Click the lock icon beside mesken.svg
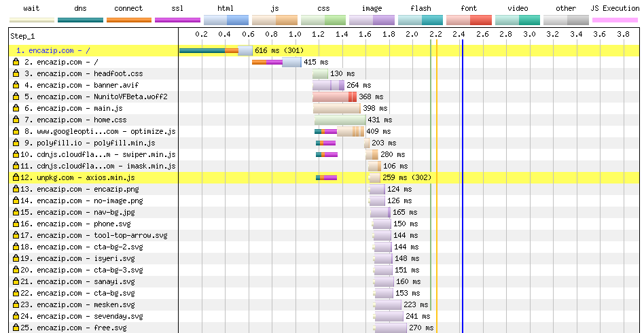Image resolution: width=644 pixels, height=333 pixels. (x=16, y=304)
